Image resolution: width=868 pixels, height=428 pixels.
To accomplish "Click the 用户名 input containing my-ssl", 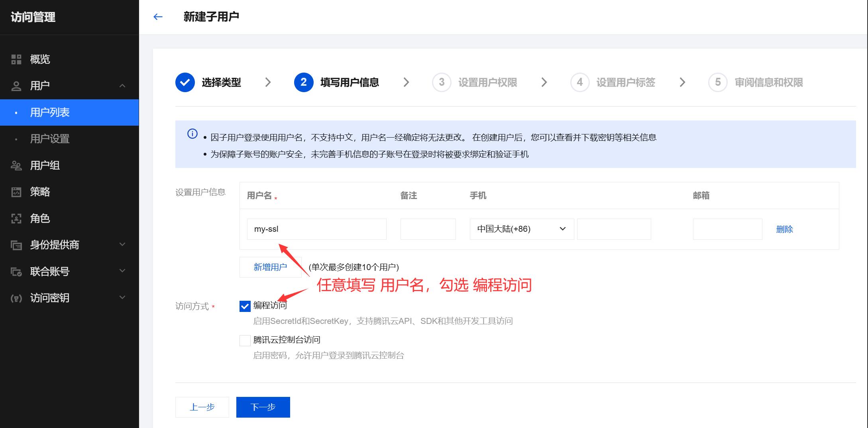I will (316, 229).
